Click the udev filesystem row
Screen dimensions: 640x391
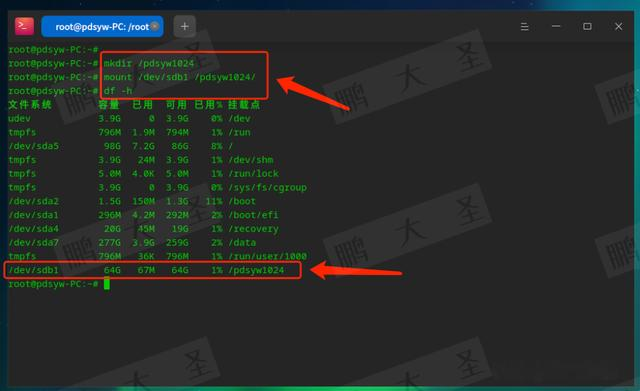point(130,119)
